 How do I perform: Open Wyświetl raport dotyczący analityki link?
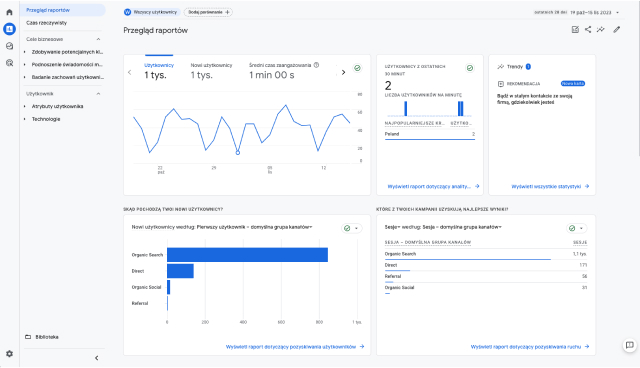(433, 186)
